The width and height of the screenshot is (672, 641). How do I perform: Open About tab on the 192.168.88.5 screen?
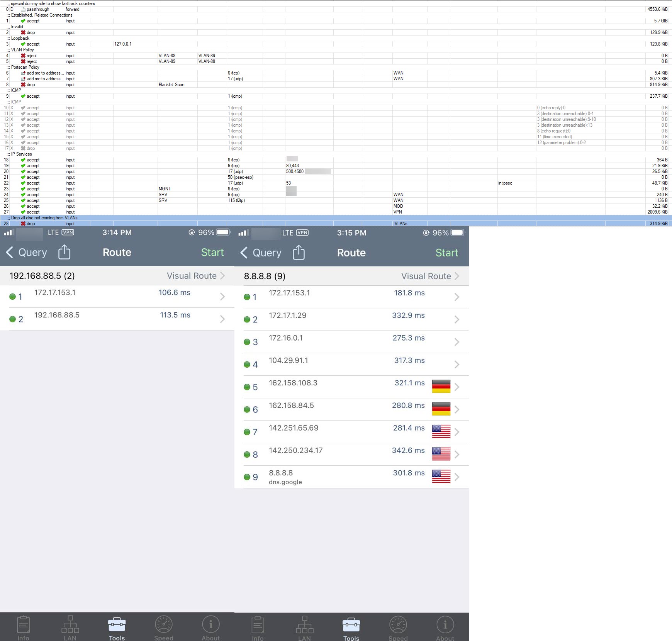[x=210, y=628]
